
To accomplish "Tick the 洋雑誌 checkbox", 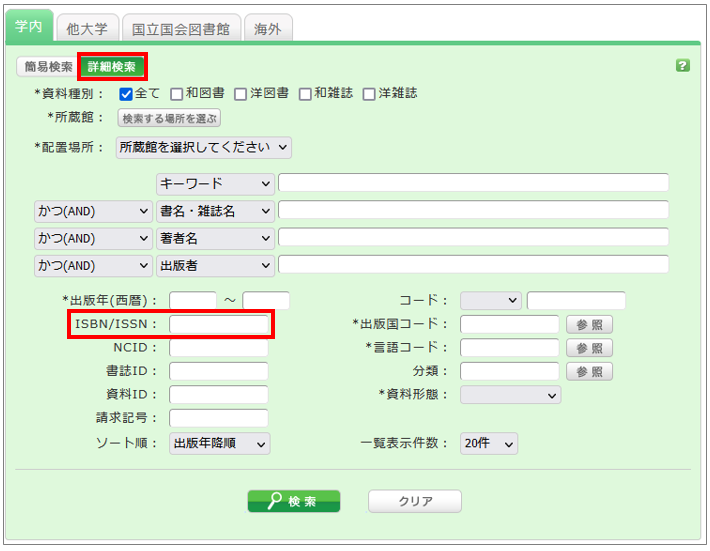I will tap(369, 94).
